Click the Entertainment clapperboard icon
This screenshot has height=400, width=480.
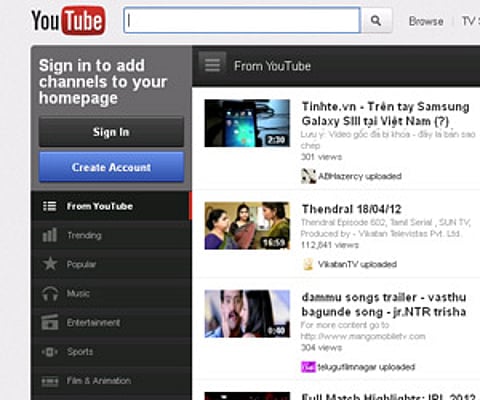coord(50,322)
